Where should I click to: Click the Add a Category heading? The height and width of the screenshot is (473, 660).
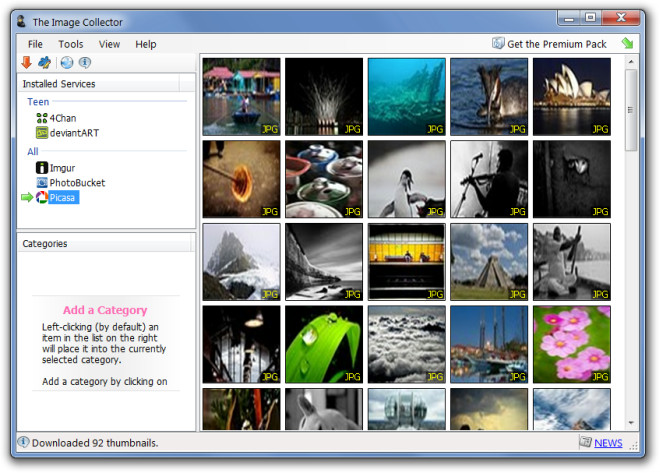(x=105, y=310)
